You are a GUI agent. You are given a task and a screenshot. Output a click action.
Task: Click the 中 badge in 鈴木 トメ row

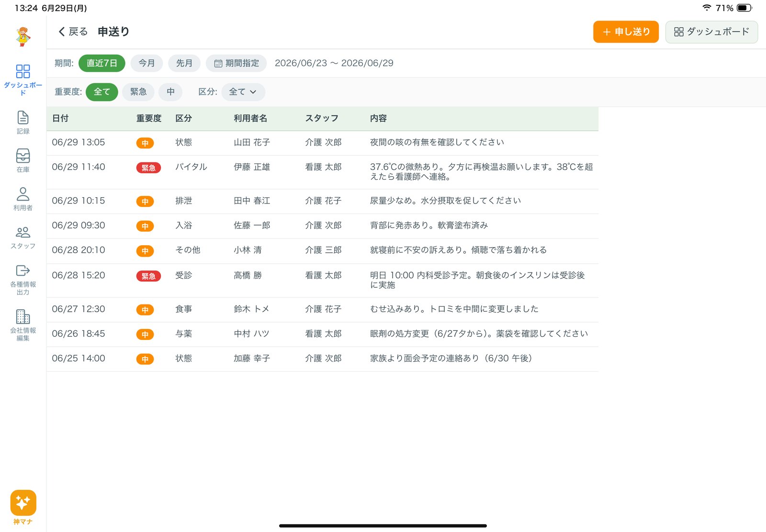[145, 309]
